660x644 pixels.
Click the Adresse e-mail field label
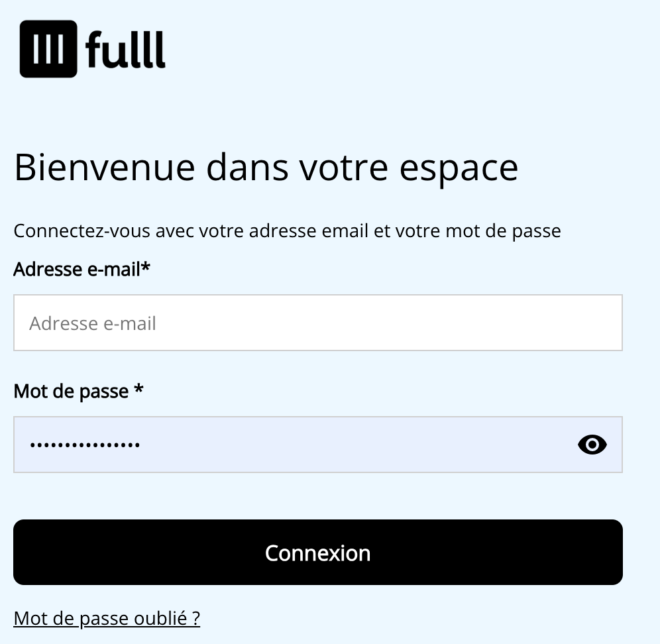77,270
